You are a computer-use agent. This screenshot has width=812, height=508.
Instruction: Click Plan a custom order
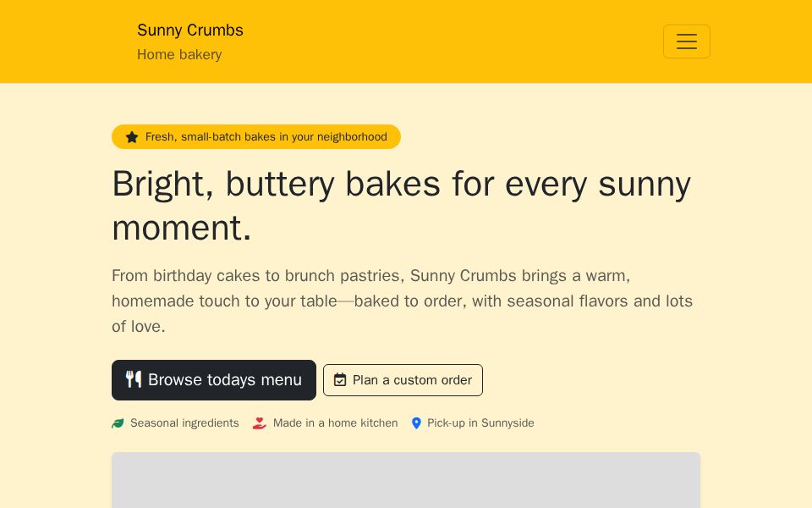pos(403,380)
